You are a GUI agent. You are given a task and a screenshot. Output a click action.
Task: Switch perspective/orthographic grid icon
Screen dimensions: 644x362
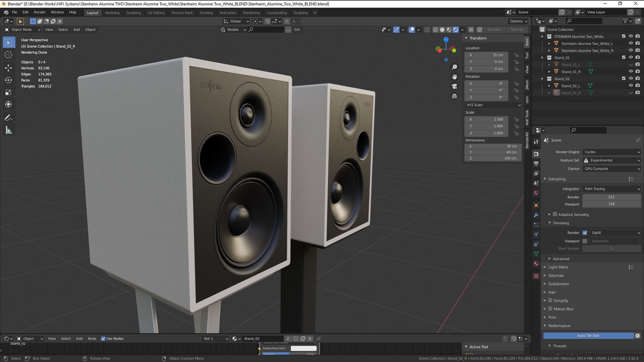coord(454,96)
